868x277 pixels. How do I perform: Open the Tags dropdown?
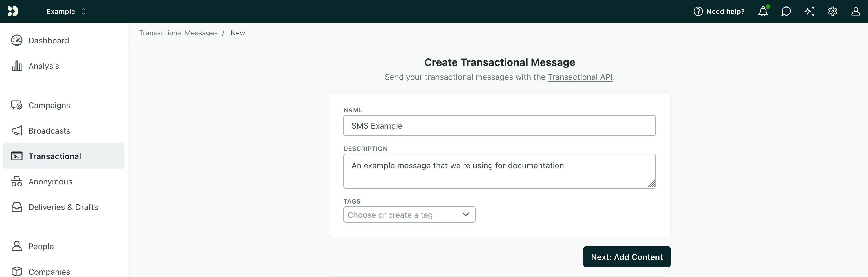(404, 215)
